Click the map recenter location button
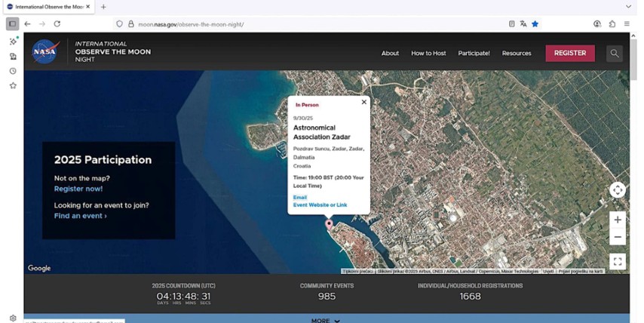644x323 pixels. point(618,190)
